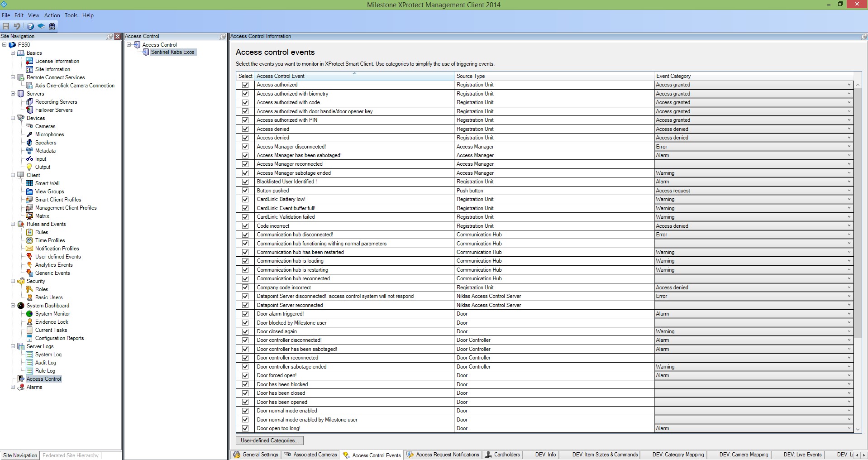Open the Tools menu
The height and width of the screenshot is (460, 868).
(x=71, y=15)
